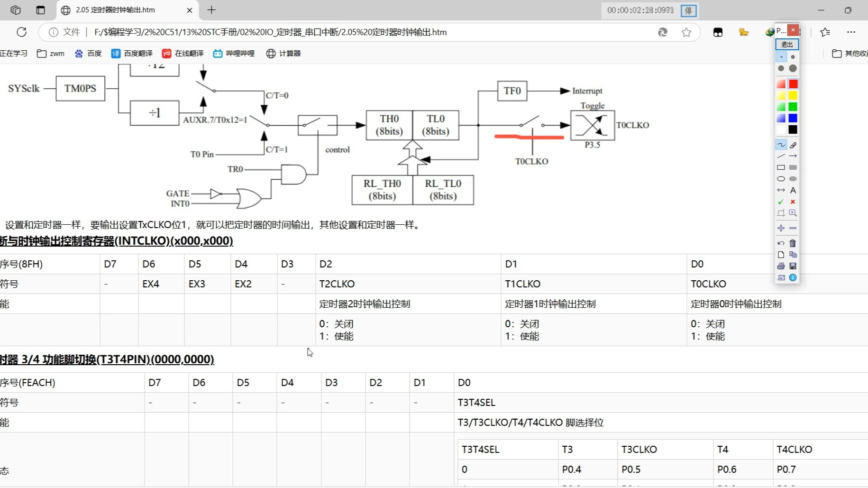This screenshot has height=488, width=868.
Task: Select the filled ellipse tool
Action: (x=793, y=179)
